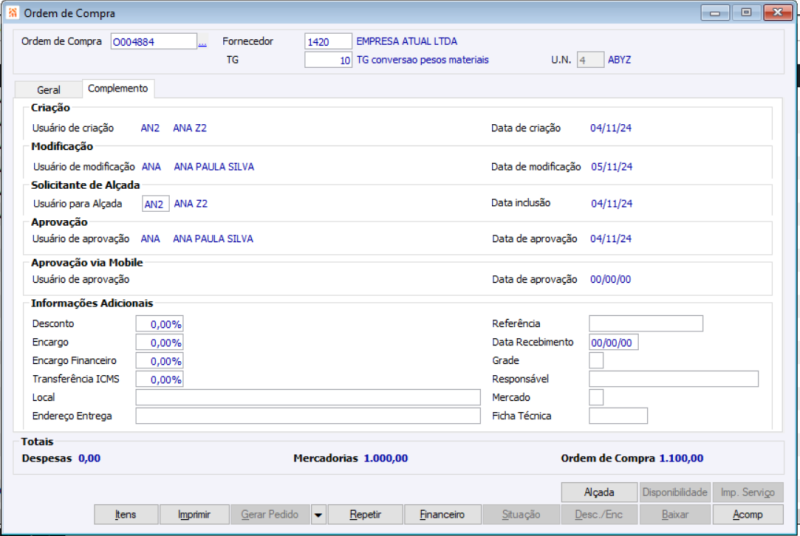The image size is (800, 536).
Task: Open the Acomp button
Action: (747, 515)
